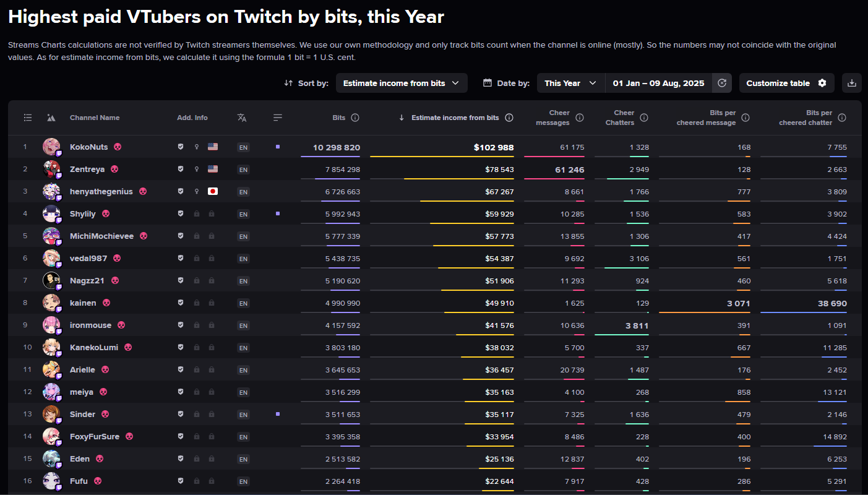Viewport: 868px width, 495px height.
Task: Click info icon for Estimate income from bits
Action: coord(509,118)
